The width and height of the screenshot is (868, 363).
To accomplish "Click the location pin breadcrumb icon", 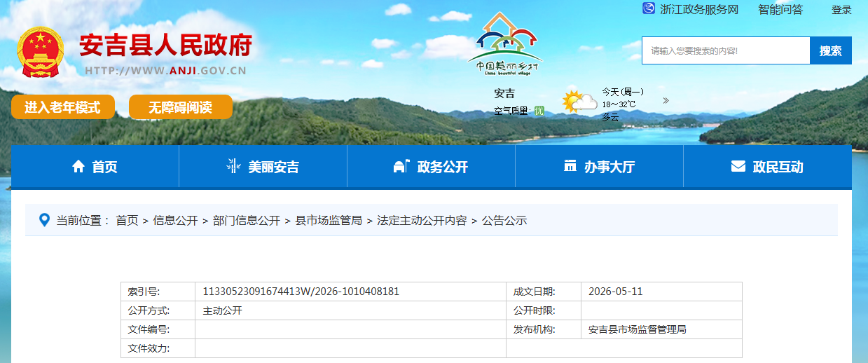I will [x=44, y=220].
